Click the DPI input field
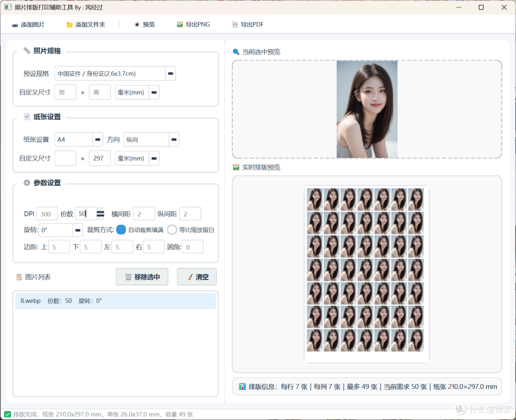This screenshot has width=516, height=420. coord(47,214)
